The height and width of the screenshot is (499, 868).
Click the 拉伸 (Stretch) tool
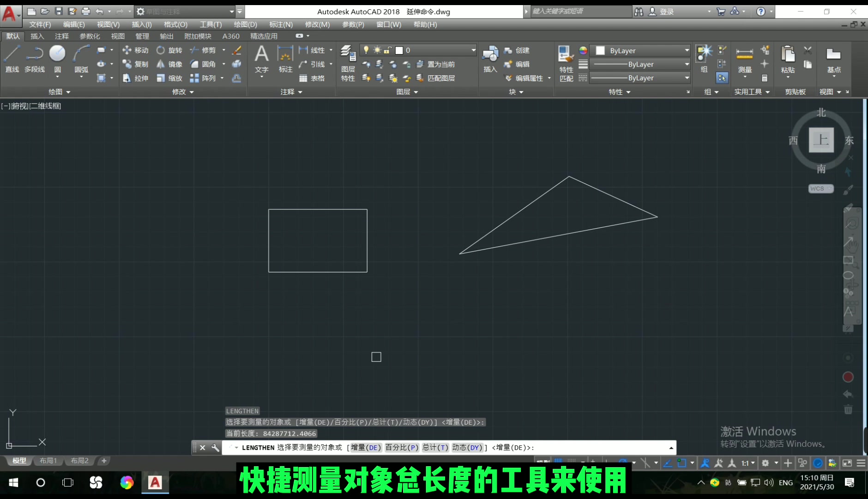point(135,78)
